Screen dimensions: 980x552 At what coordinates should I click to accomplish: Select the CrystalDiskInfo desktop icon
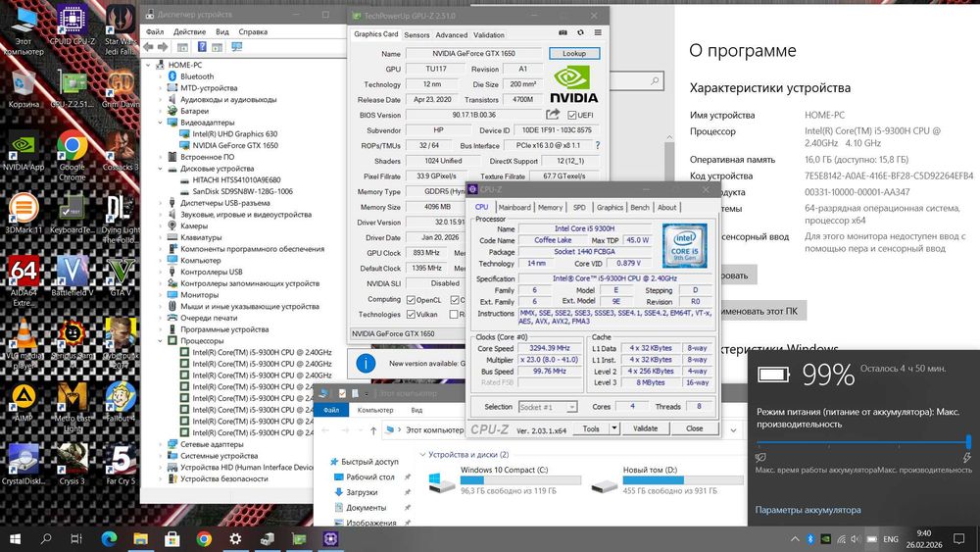click(24, 464)
